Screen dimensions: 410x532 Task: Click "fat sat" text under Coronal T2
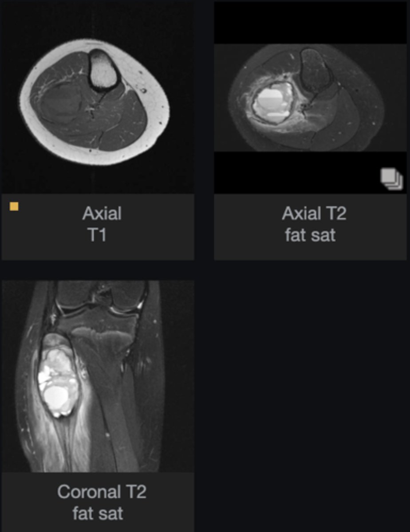coord(98,513)
